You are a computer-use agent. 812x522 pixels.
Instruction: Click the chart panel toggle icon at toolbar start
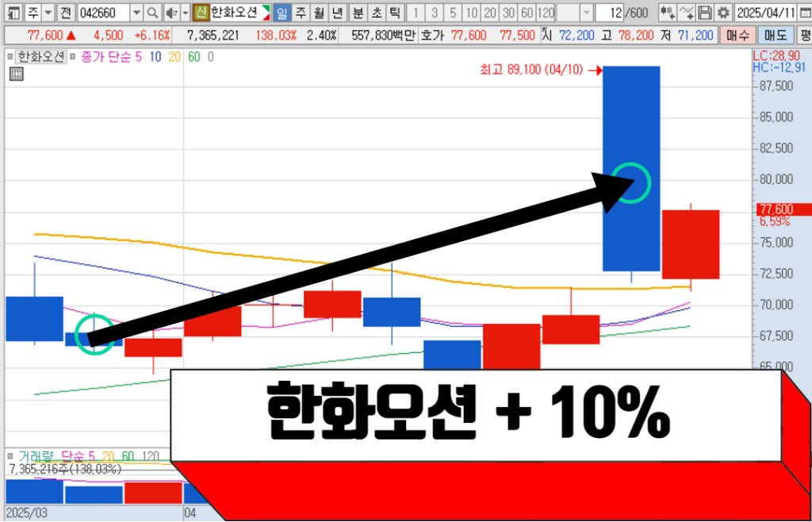tap(14, 13)
